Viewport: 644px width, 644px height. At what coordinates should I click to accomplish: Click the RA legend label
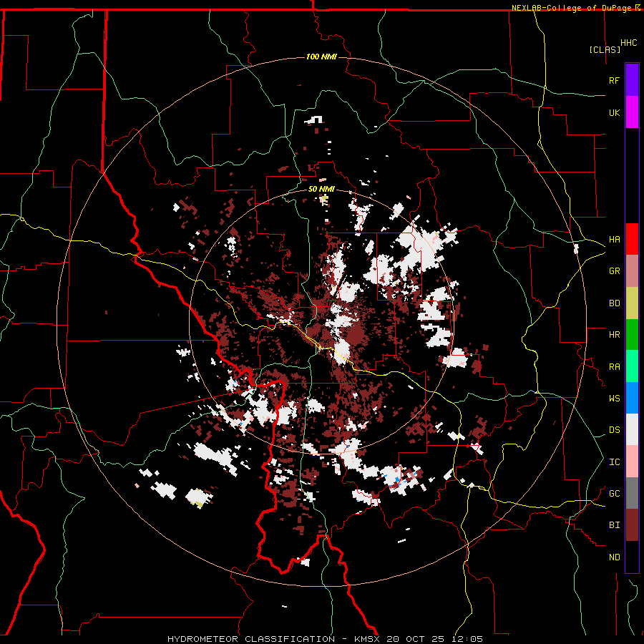pos(614,367)
